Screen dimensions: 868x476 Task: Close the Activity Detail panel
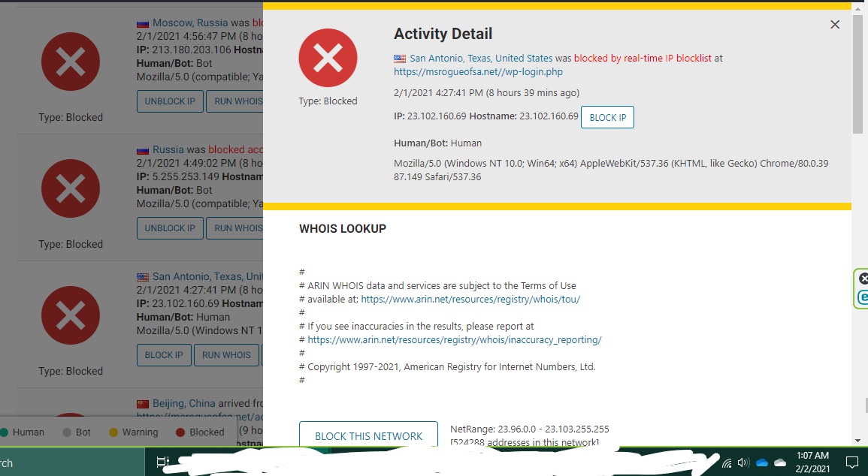point(834,25)
